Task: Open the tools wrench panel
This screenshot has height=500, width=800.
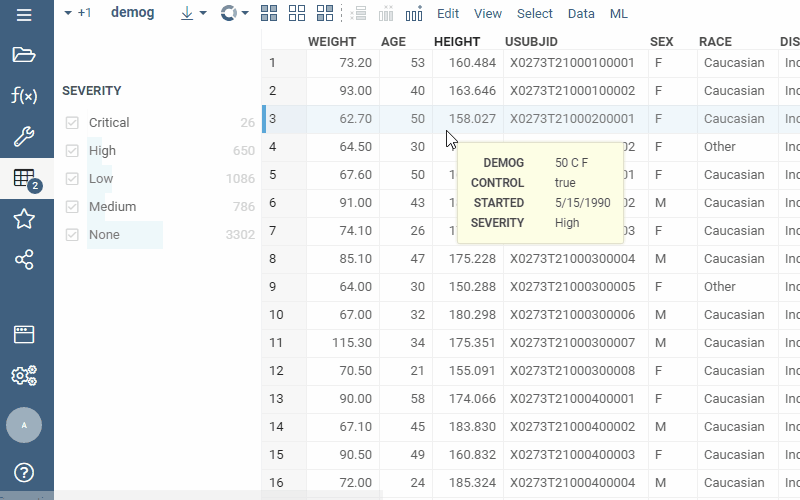Action: [x=24, y=136]
